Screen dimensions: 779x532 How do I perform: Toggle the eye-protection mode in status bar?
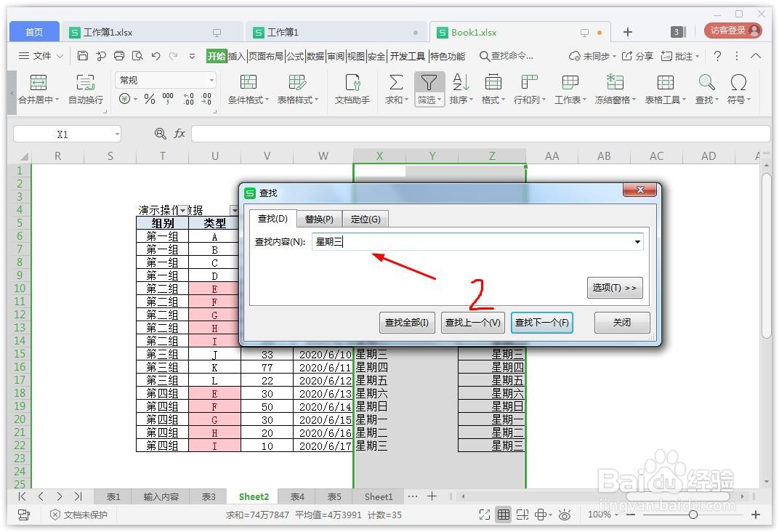pos(565,514)
